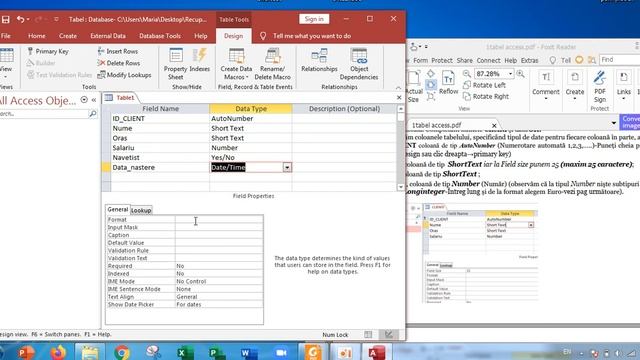640x360 pixels.
Task: Click scroll down arrow of field grid
Action: [x=401, y=187]
